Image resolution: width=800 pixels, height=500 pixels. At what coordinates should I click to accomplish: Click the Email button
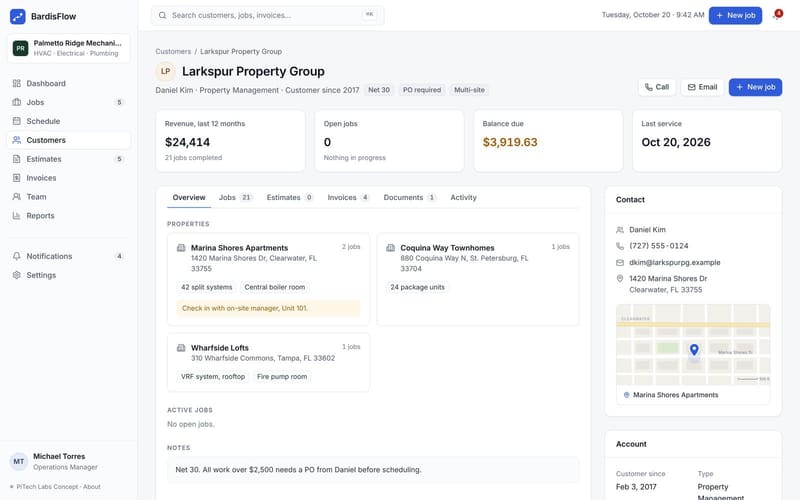point(703,87)
